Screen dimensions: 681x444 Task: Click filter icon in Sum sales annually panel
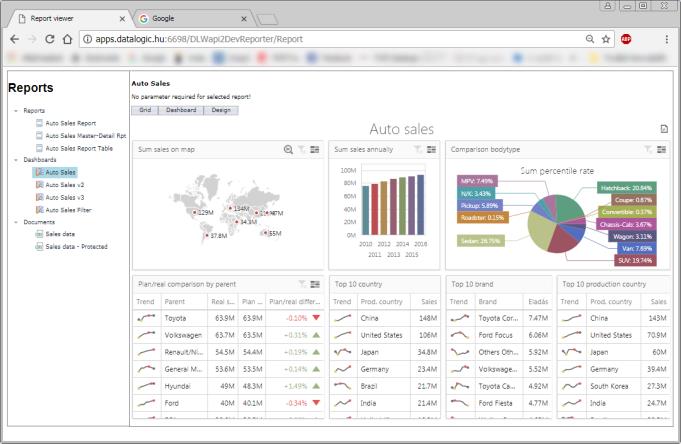coord(416,150)
